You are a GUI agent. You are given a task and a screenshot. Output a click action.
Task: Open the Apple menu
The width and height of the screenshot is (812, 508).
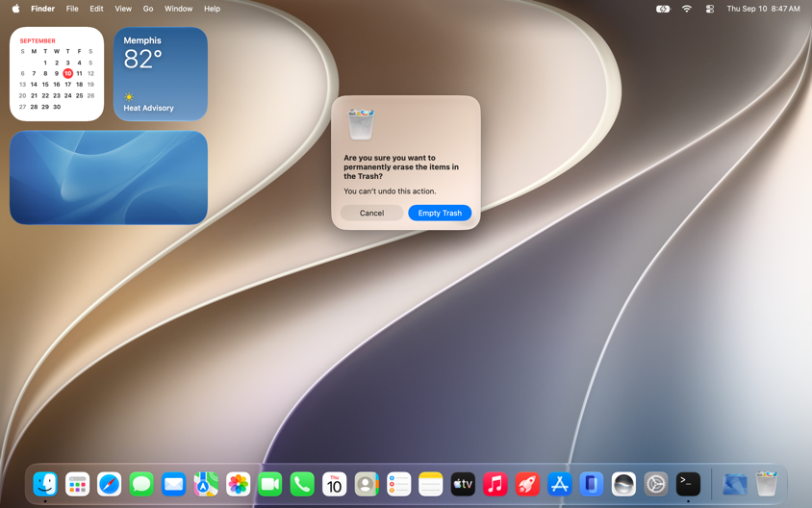click(16, 9)
